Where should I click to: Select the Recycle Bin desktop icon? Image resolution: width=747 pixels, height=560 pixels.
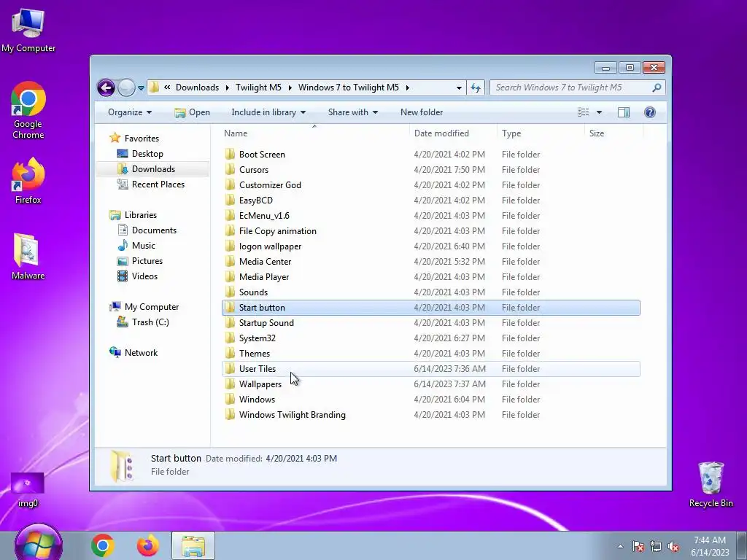point(711,484)
